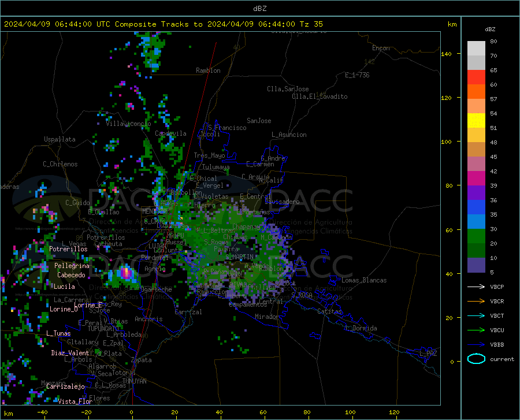Screen dimensions: 520x420
Task: Click the blue VBBB arrow in legend
Action: (x=476, y=345)
